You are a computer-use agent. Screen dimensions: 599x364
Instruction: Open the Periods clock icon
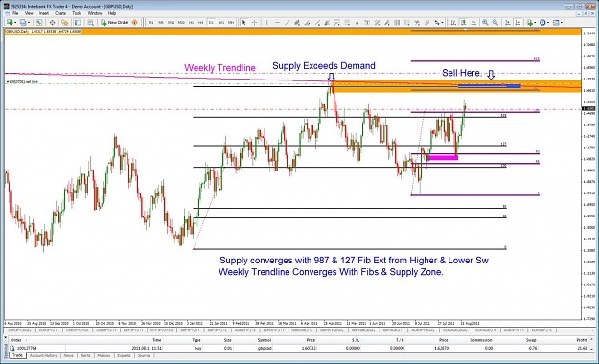pos(542,23)
